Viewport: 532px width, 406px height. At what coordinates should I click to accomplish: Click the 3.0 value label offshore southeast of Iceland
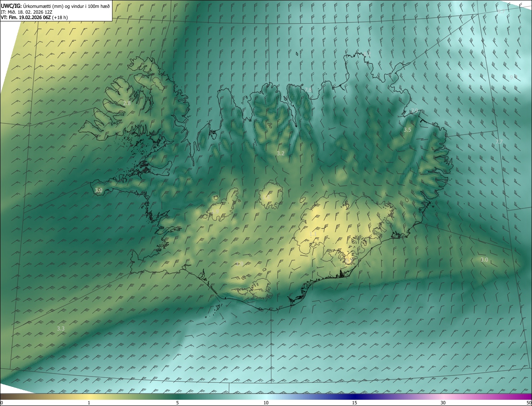484,260
